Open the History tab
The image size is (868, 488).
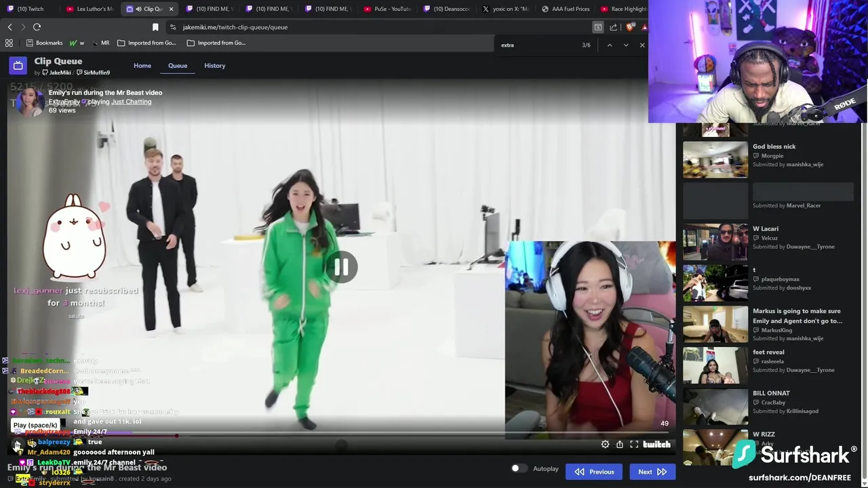(x=214, y=66)
